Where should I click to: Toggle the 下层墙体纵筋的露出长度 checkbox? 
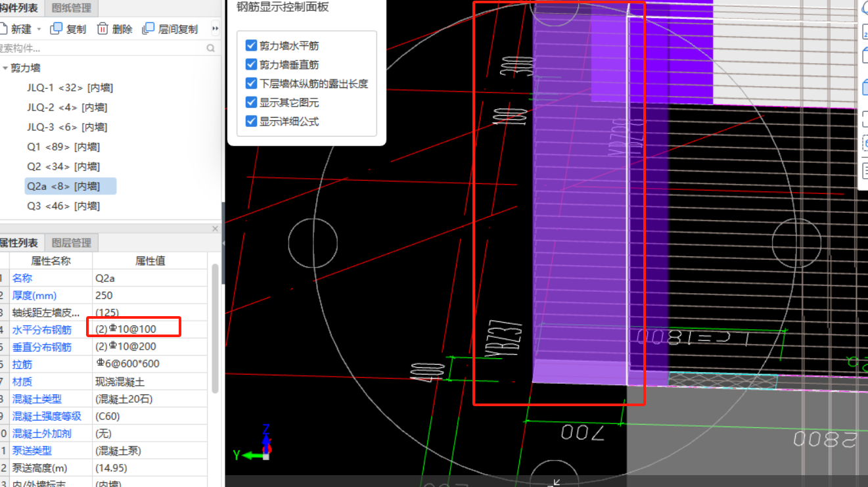pyautogui.click(x=250, y=83)
